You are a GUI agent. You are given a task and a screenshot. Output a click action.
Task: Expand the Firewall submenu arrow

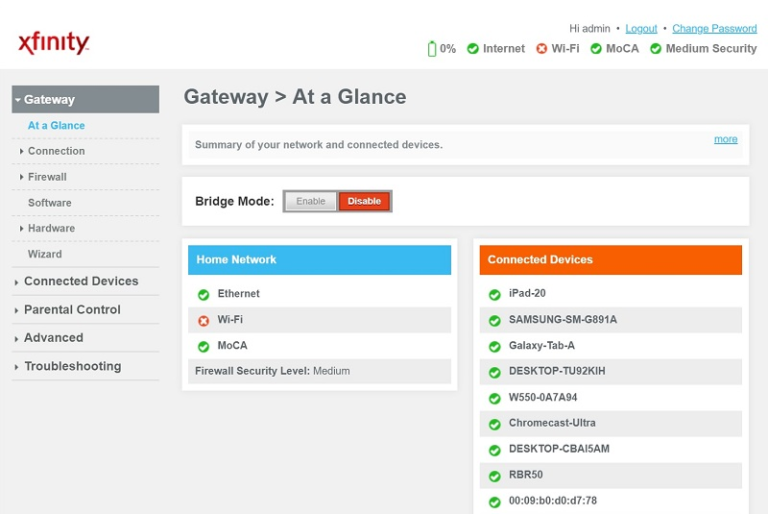[x=21, y=177]
